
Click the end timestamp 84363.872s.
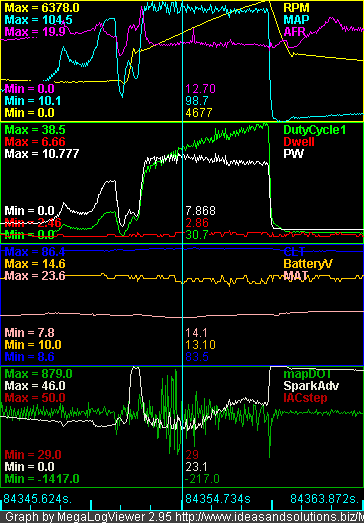point(325,499)
